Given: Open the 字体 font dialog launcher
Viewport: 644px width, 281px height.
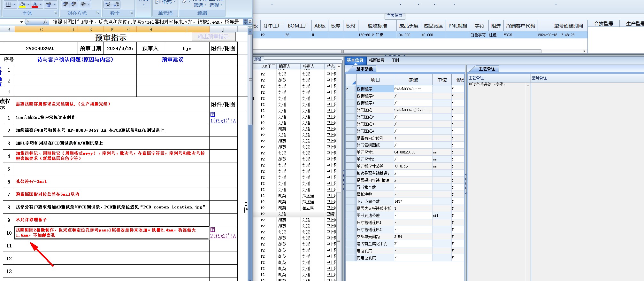Looking at the screenshot, I should (55, 13).
